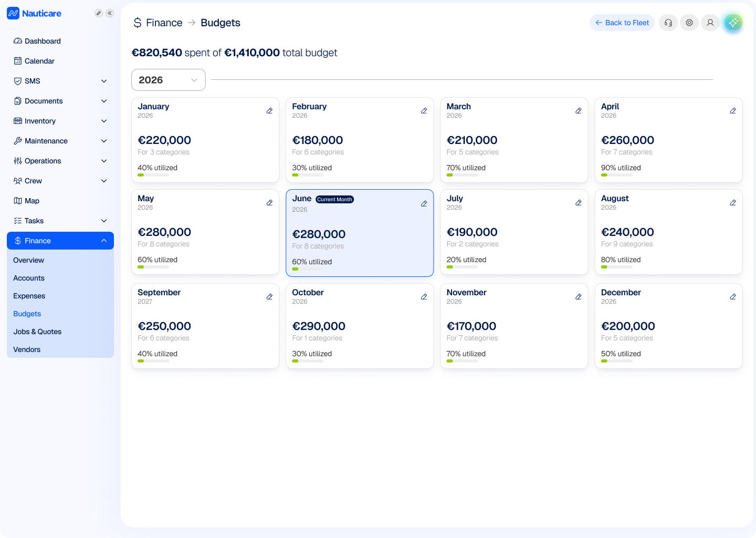Click edit pencil on September card
756x538 pixels.
[x=269, y=297]
